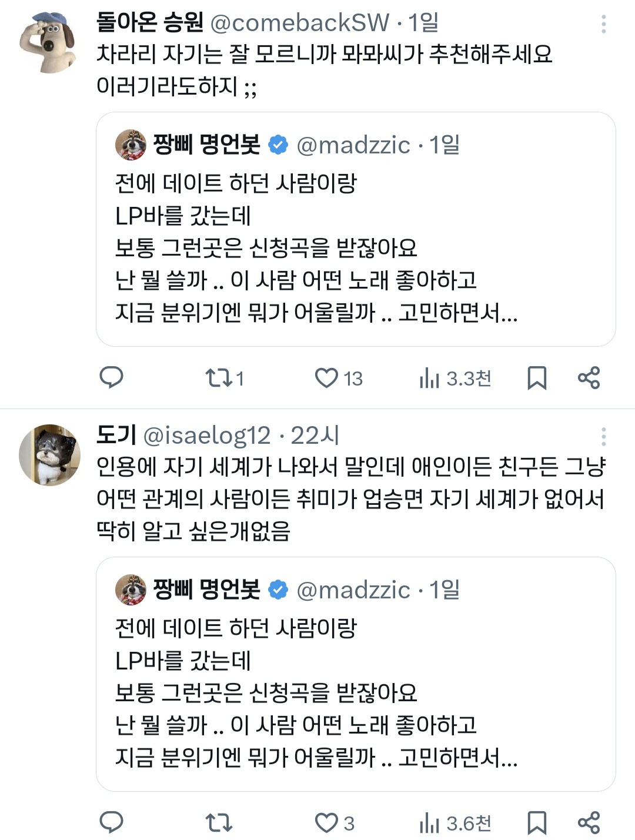Open 도기 profile picture
Viewport: 635px width, 840px height.
pos(49,454)
